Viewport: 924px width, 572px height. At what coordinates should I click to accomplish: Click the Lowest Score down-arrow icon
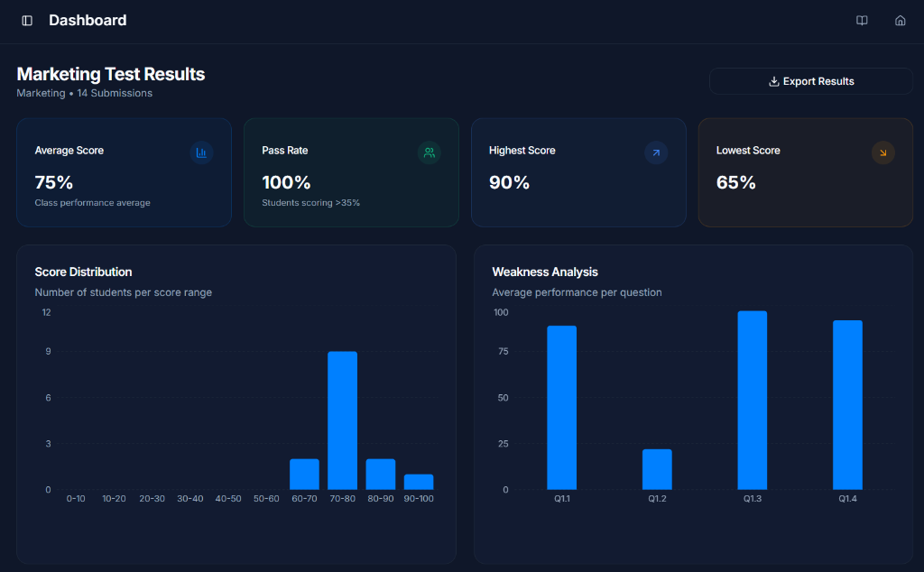[882, 152]
